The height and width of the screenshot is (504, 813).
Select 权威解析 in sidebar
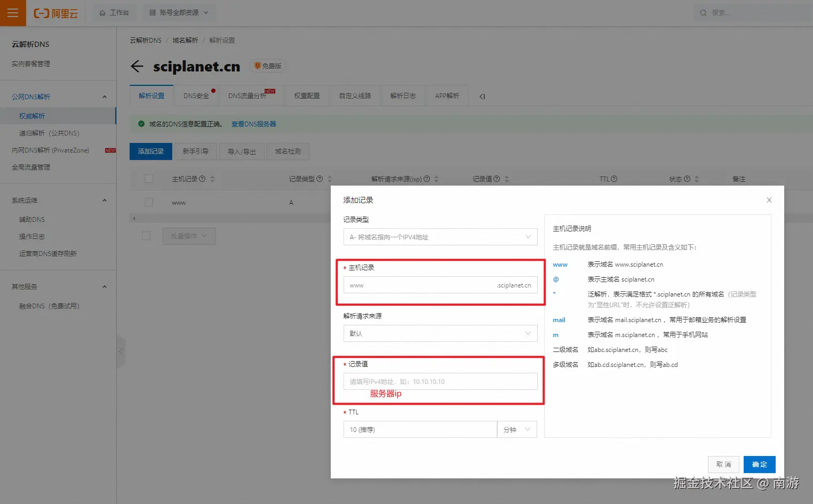click(58, 116)
